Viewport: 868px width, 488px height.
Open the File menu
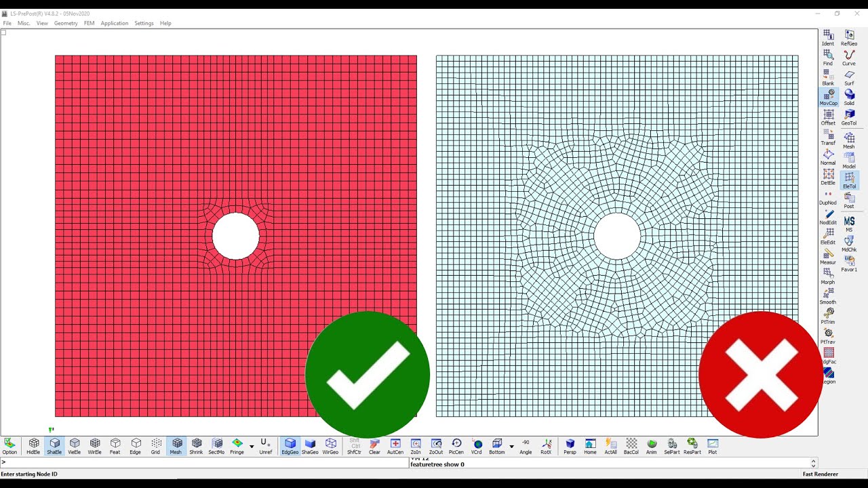coord(7,23)
